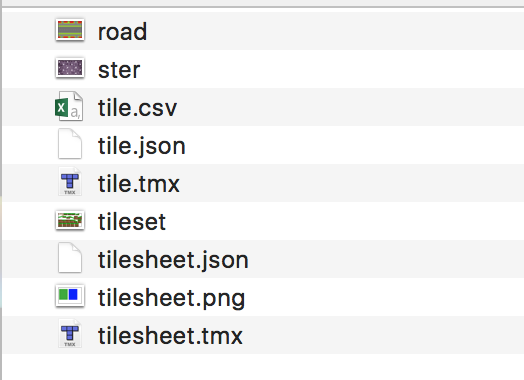Select the tile.json file name

coord(141,146)
